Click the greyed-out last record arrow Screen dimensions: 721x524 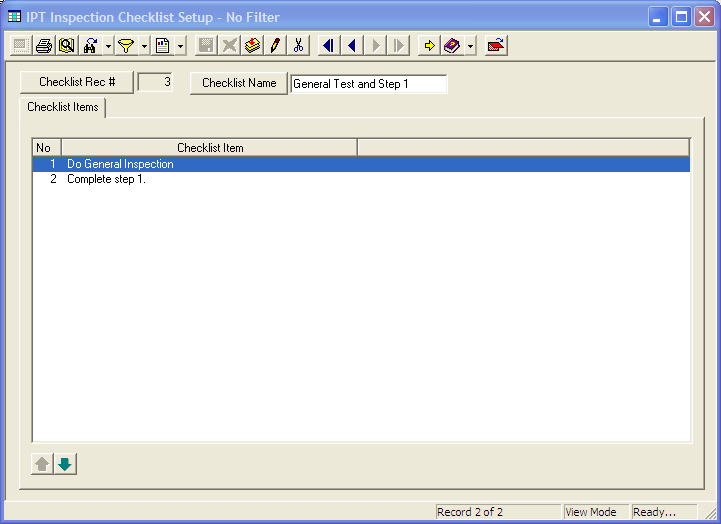point(398,46)
